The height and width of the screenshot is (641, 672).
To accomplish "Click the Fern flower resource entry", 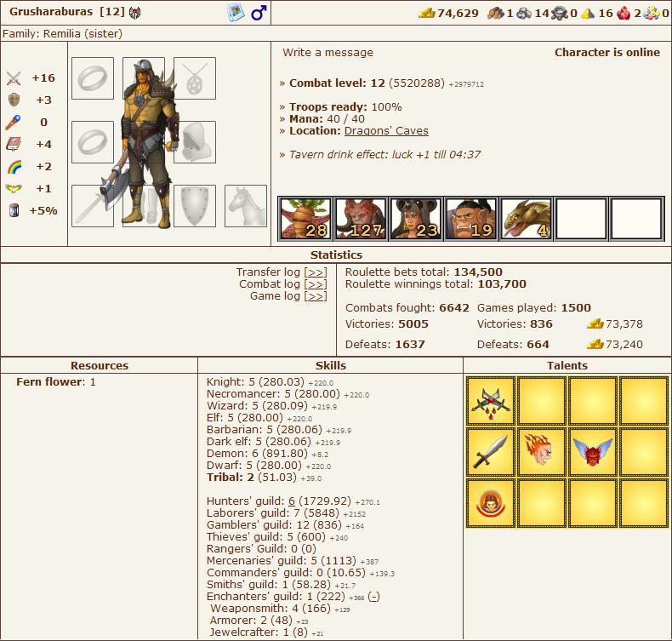I will pyautogui.click(x=55, y=382).
